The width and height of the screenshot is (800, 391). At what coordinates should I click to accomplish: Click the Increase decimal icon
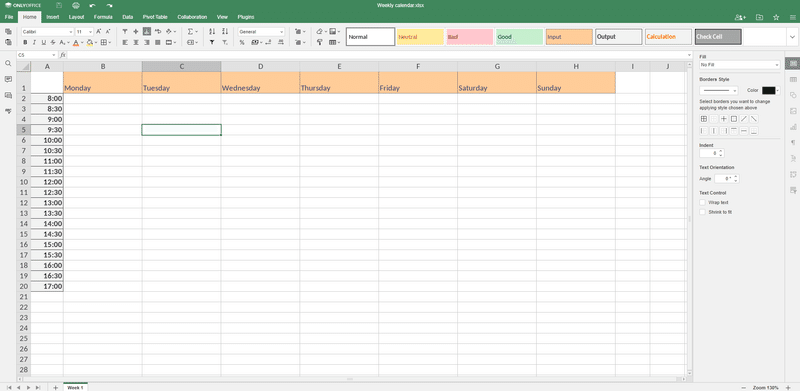pyautogui.click(x=280, y=42)
